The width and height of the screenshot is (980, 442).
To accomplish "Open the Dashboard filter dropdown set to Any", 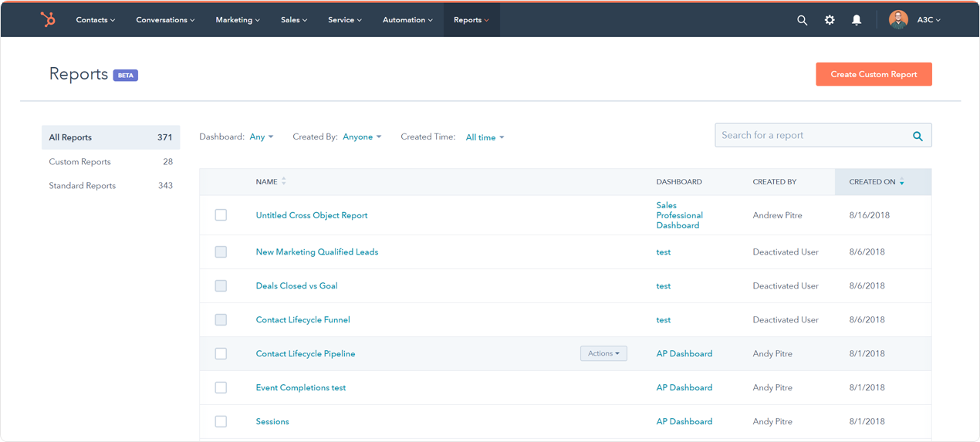I will pos(262,137).
